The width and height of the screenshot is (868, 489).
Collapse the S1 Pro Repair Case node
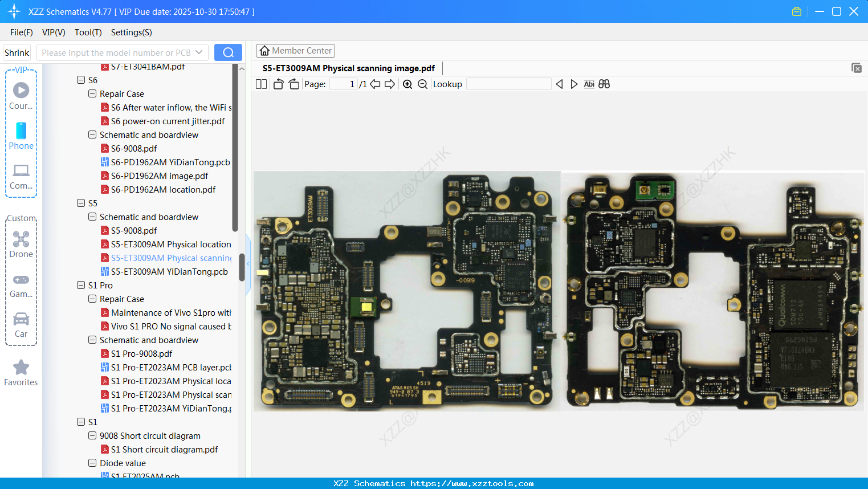point(92,299)
